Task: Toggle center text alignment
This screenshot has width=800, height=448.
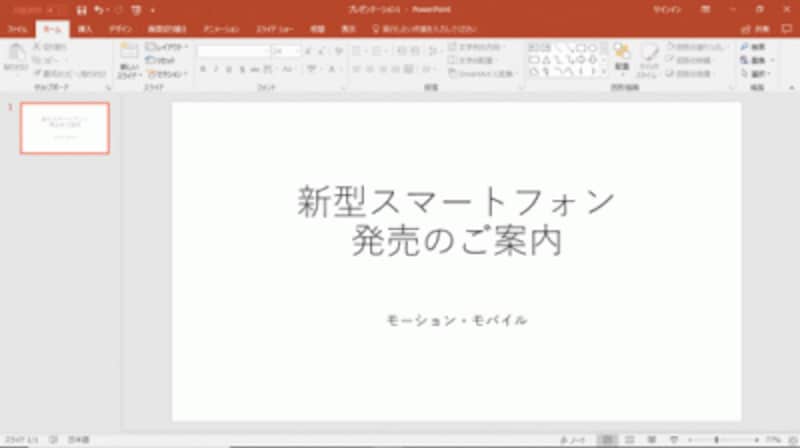Action: tap(369, 69)
